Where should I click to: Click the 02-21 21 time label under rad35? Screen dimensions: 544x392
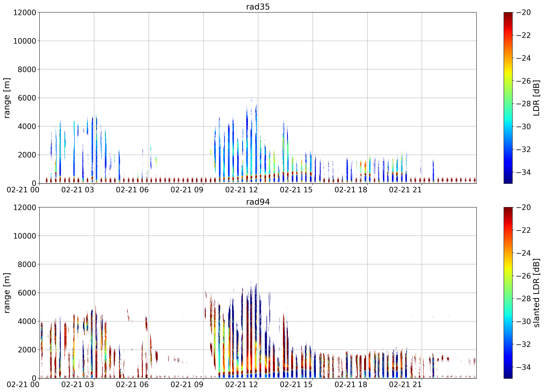point(405,190)
